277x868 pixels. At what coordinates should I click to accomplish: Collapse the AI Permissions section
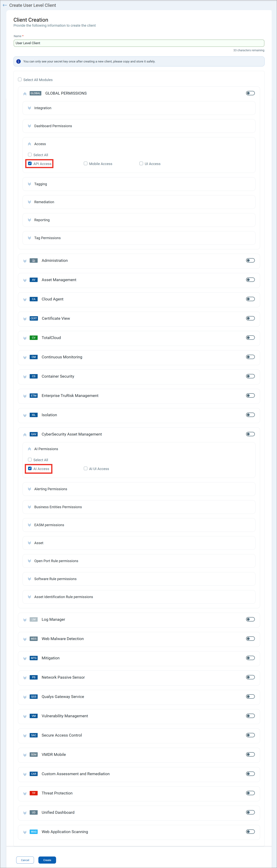click(29, 449)
